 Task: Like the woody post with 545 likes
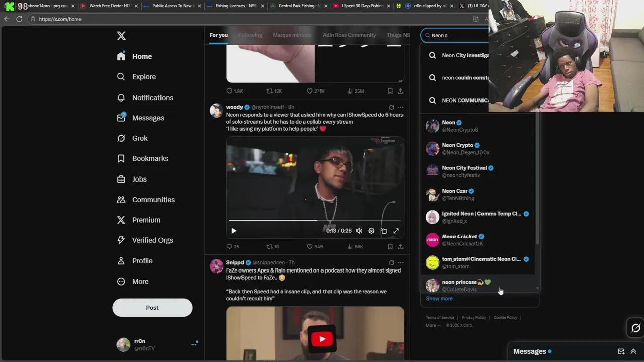click(x=315, y=247)
